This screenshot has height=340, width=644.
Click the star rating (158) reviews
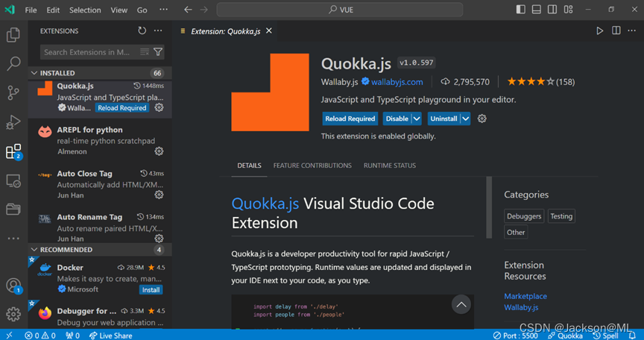tap(540, 82)
